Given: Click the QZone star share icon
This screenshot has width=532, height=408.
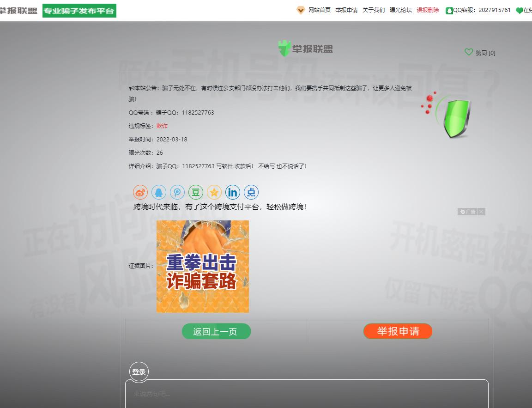Looking at the screenshot, I should (x=214, y=192).
